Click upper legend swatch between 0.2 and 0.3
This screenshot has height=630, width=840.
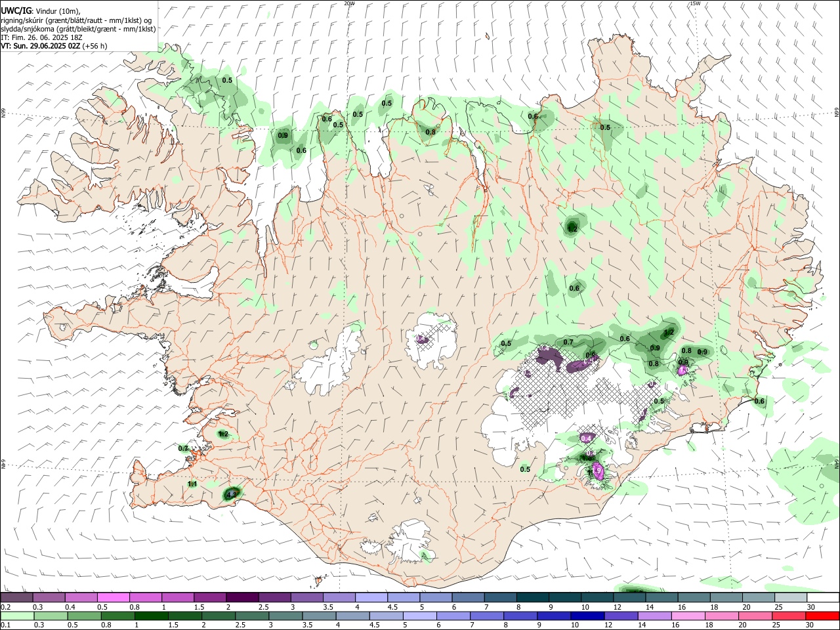coord(16,597)
